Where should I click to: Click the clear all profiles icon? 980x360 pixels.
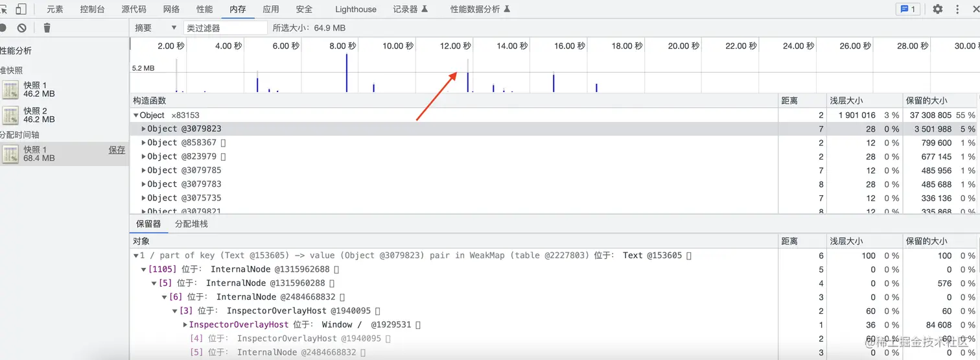tap(22, 28)
